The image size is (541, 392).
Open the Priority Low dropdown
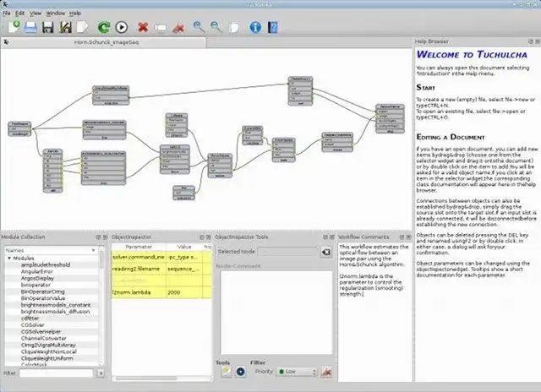pyautogui.click(x=297, y=372)
